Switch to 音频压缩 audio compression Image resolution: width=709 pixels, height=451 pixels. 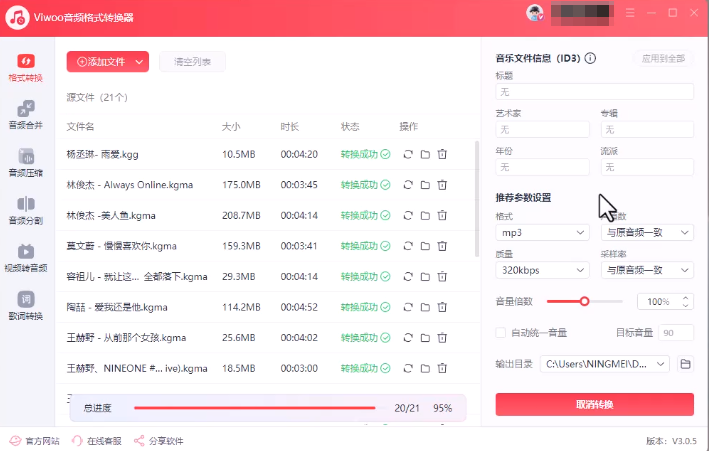point(26,162)
